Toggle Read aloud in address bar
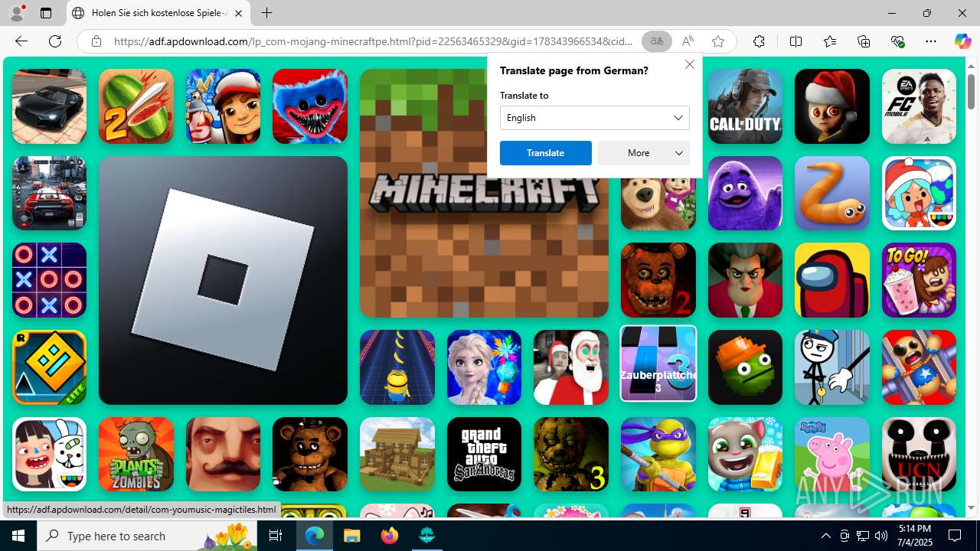The width and height of the screenshot is (980, 551). point(688,41)
